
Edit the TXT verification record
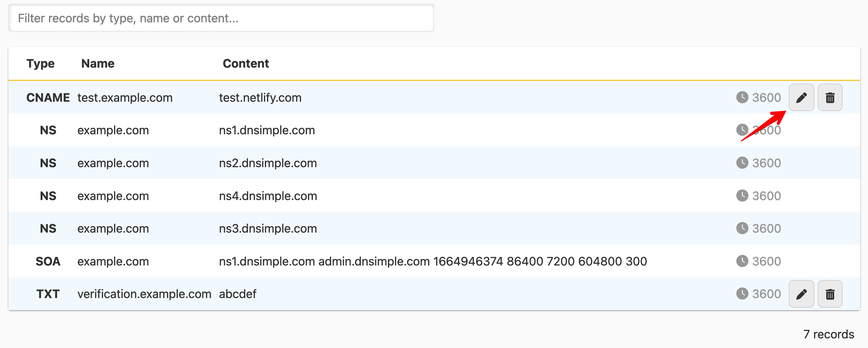801,294
